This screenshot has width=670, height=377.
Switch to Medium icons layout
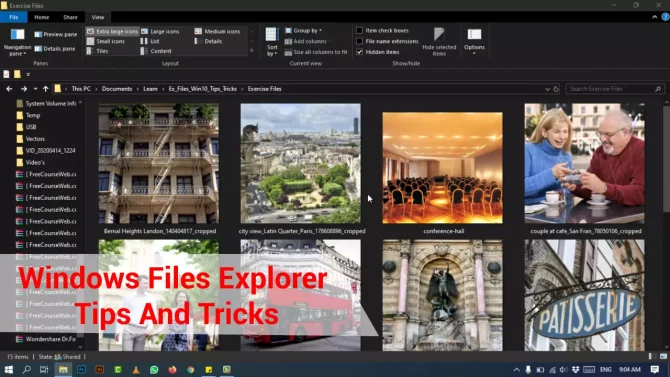click(217, 31)
